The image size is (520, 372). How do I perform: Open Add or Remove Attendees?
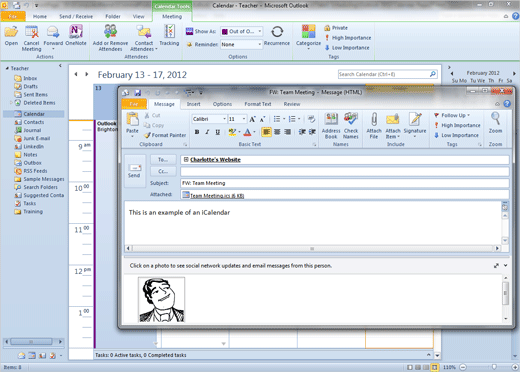pyautogui.click(x=110, y=38)
